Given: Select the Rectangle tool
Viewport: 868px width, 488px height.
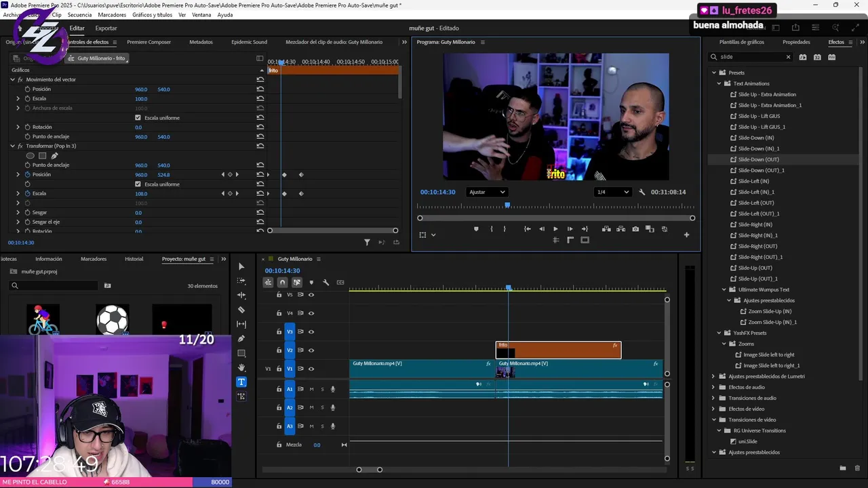Looking at the screenshot, I should [x=241, y=353].
